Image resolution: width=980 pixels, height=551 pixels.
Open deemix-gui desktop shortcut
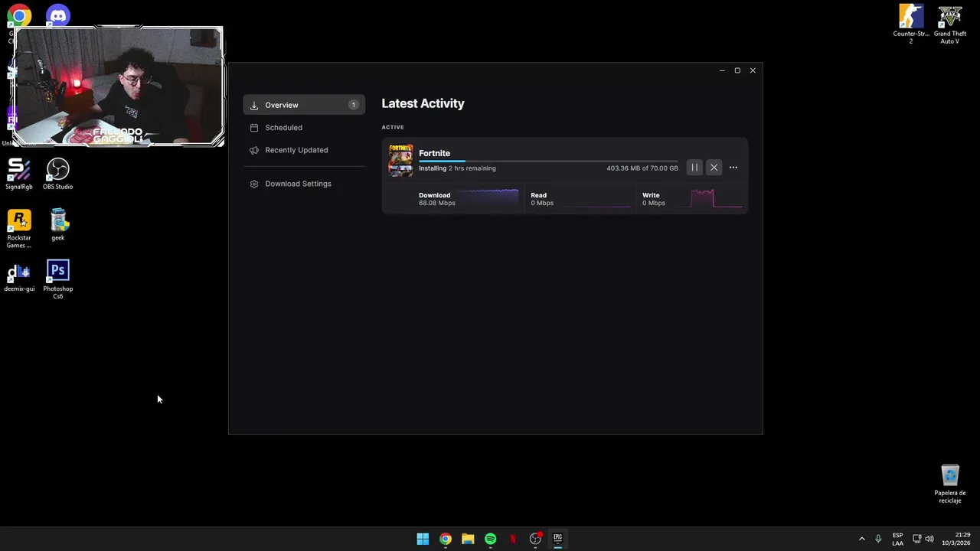coord(19,276)
